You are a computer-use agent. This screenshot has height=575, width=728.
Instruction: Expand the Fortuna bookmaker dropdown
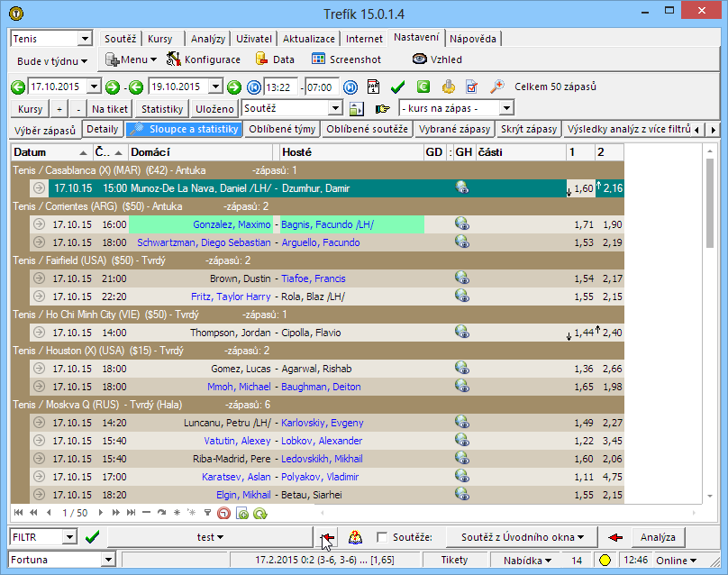tap(108, 560)
